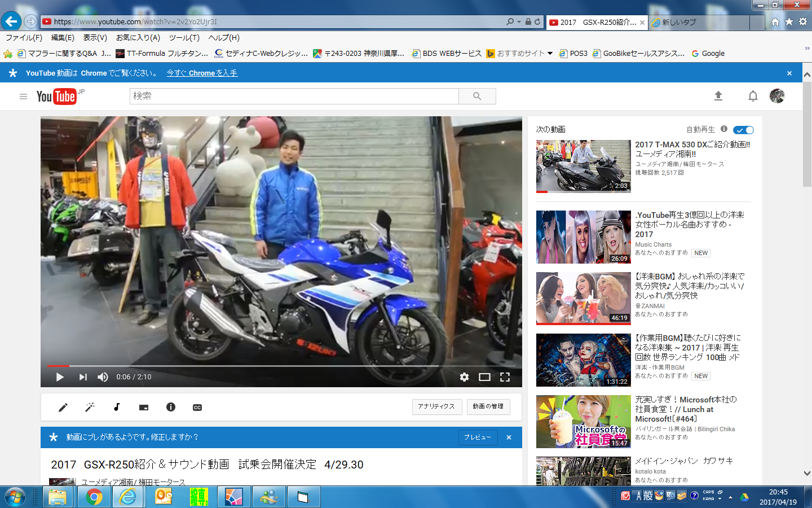Open the Analytics (アナリティクス) button
The width and height of the screenshot is (812, 508).
(437, 406)
